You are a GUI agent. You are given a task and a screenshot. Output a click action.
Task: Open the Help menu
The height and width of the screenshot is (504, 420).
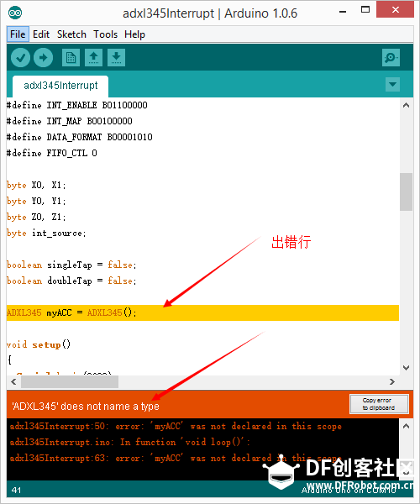(134, 34)
